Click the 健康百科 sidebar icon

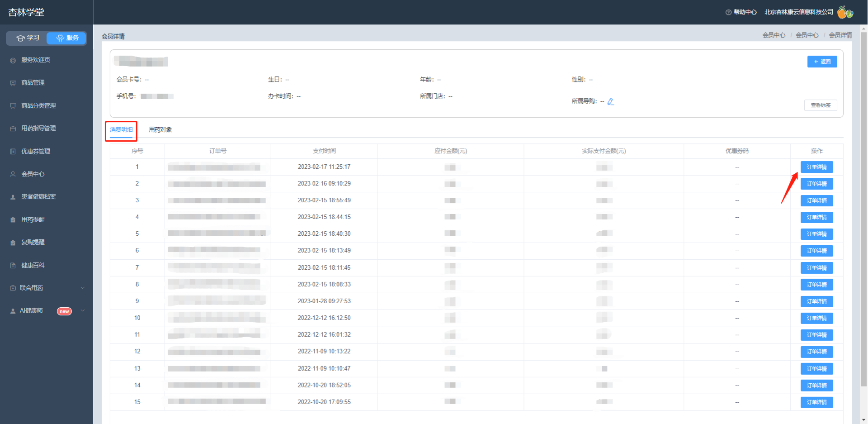[x=13, y=266]
